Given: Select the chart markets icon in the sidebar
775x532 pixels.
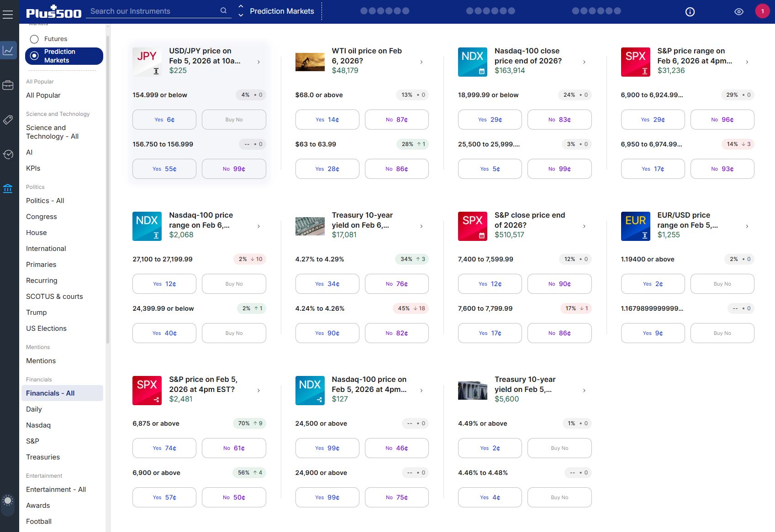Looking at the screenshot, I should pos(8,50).
